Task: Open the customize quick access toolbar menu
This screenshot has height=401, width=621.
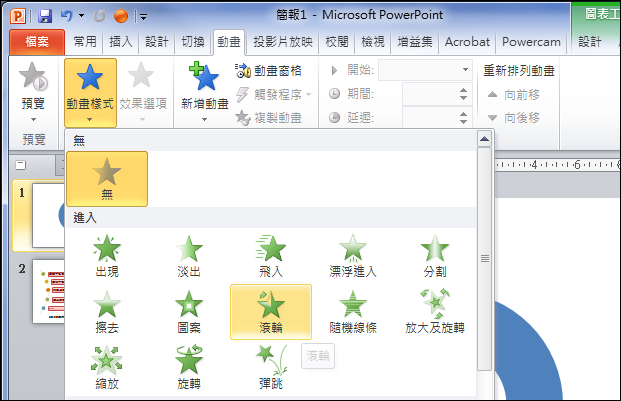Action: pyautogui.click(x=143, y=17)
